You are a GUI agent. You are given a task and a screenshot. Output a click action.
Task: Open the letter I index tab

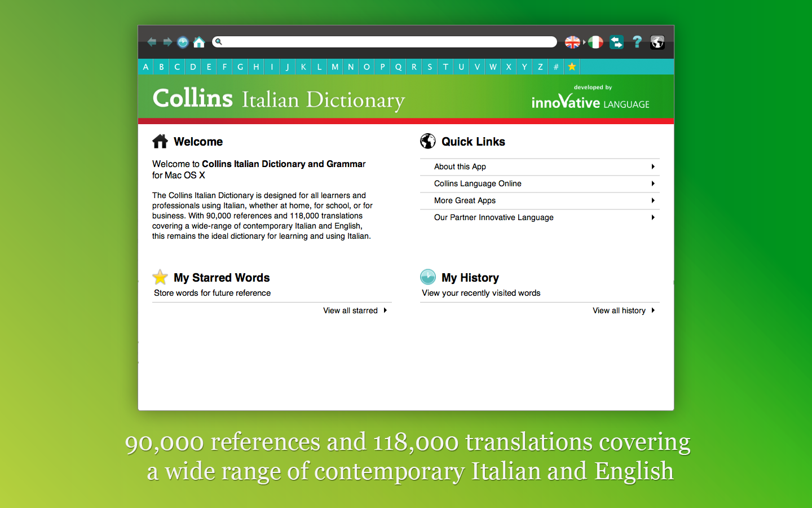point(272,67)
